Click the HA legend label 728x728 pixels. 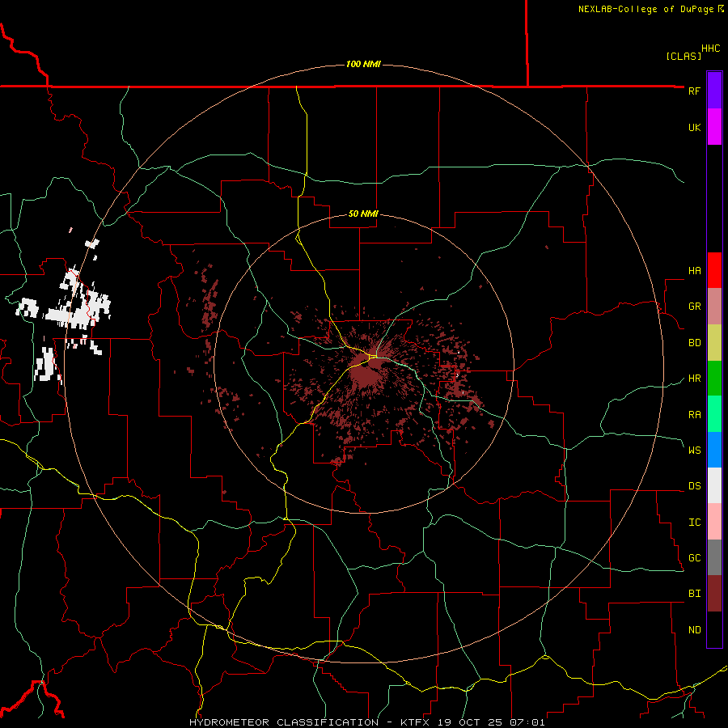pos(694,271)
